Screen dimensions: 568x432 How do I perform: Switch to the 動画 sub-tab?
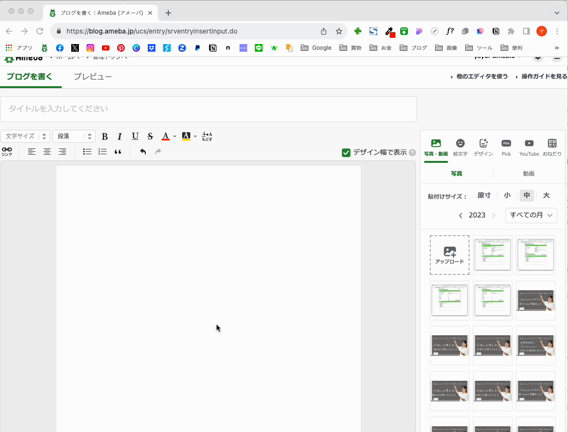pos(529,174)
